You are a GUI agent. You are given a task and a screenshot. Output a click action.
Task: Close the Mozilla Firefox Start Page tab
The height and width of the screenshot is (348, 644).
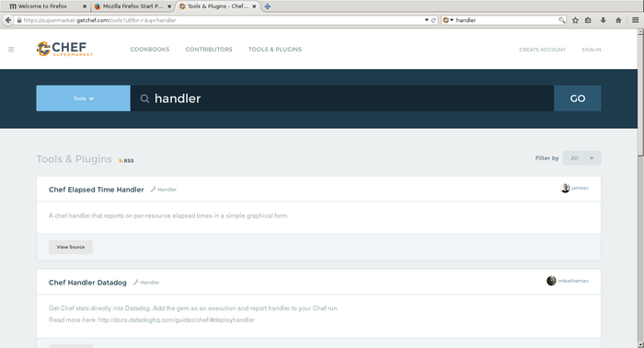pyautogui.click(x=169, y=6)
